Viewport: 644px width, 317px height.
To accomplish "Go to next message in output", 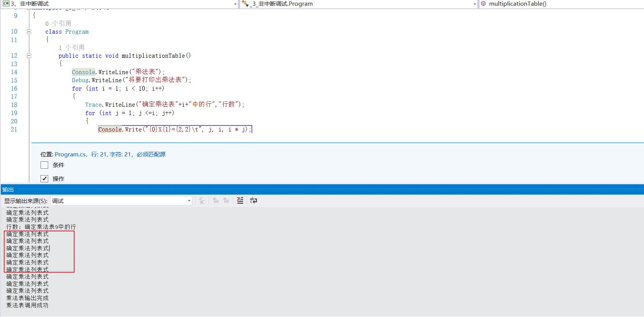I will pos(226,200).
